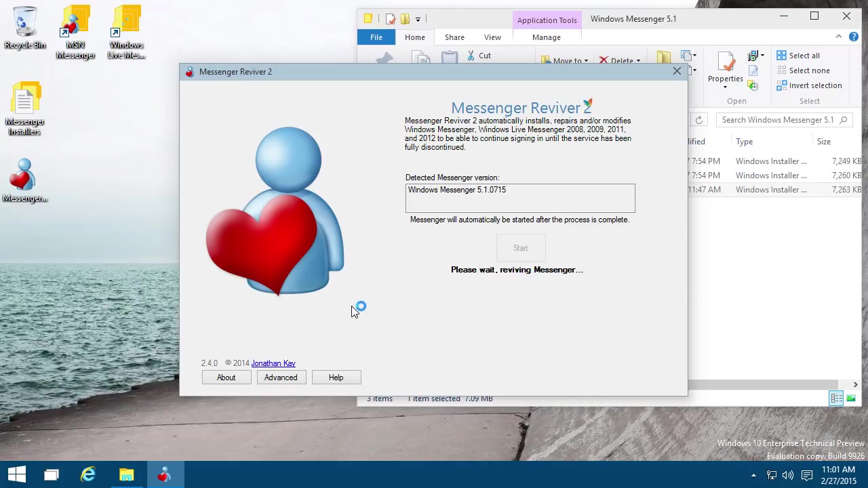Click the Detected Messenger version text box
Viewport: 868px width, 488px height.
520,198
